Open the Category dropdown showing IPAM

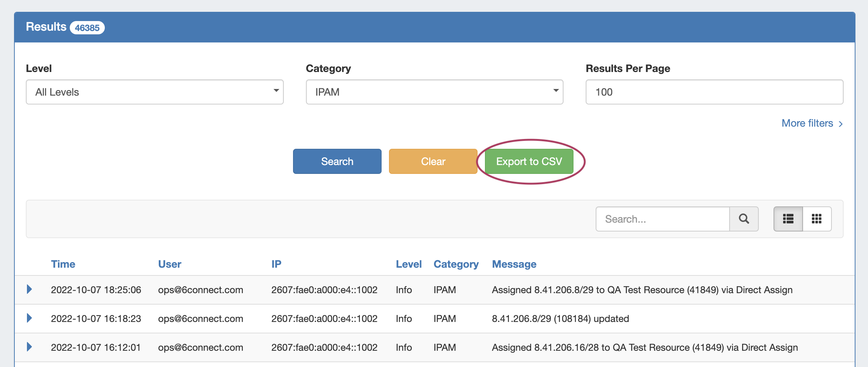(x=434, y=92)
